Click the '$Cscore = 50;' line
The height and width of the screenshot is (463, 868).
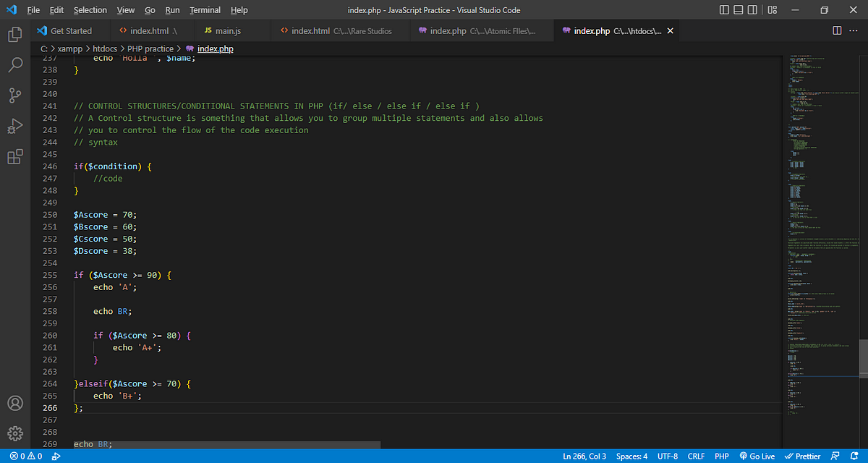coord(105,239)
